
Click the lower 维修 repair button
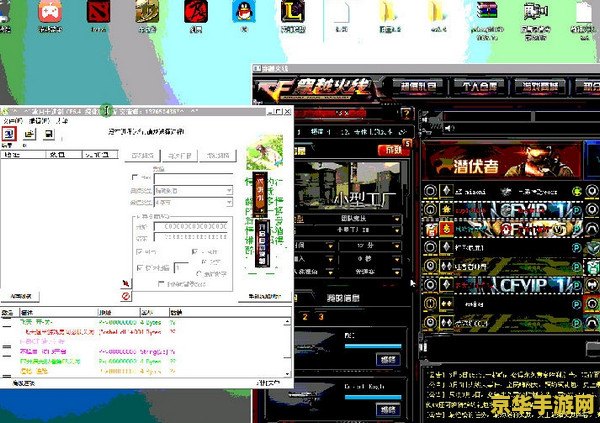(x=388, y=410)
